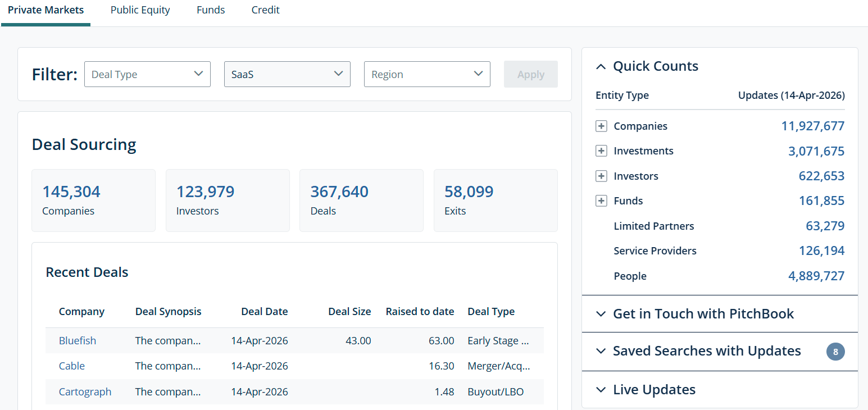Open the 11,927,677 Companies count
Image resolution: width=868 pixels, height=410 pixels.
pyautogui.click(x=812, y=126)
